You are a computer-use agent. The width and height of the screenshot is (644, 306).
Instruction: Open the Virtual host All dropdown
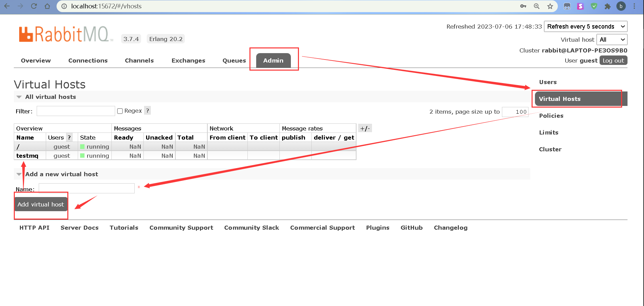click(x=612, y=40)
